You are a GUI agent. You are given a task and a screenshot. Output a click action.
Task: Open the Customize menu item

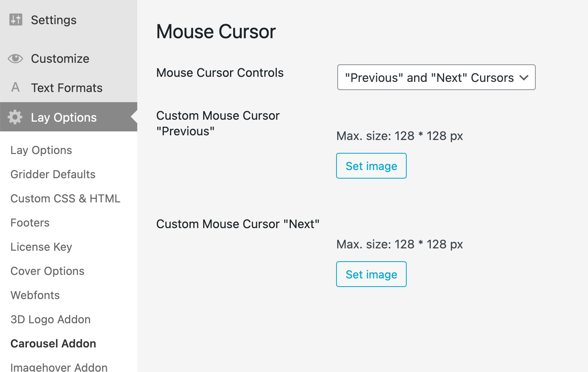(x=60, y=59)
